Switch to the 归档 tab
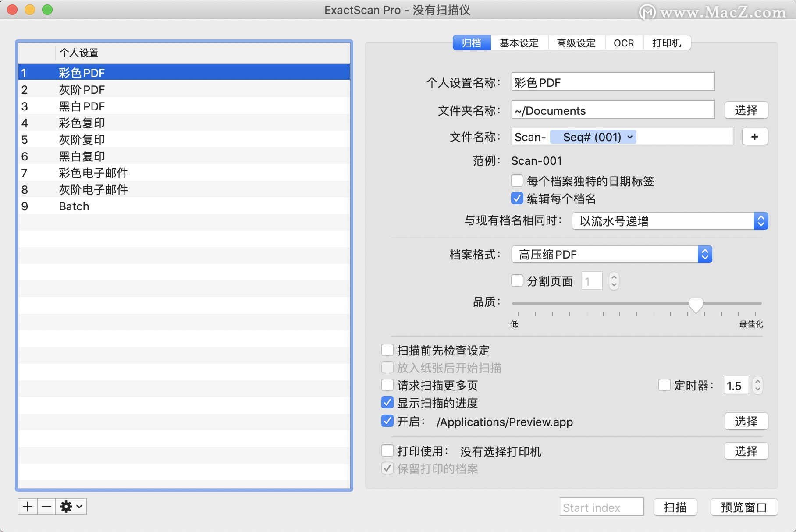 click(x=472, y=43)
